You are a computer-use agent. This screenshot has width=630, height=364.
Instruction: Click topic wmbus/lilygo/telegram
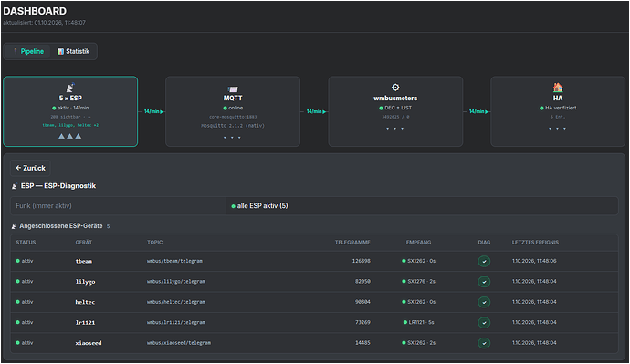[x=176, y=282]
